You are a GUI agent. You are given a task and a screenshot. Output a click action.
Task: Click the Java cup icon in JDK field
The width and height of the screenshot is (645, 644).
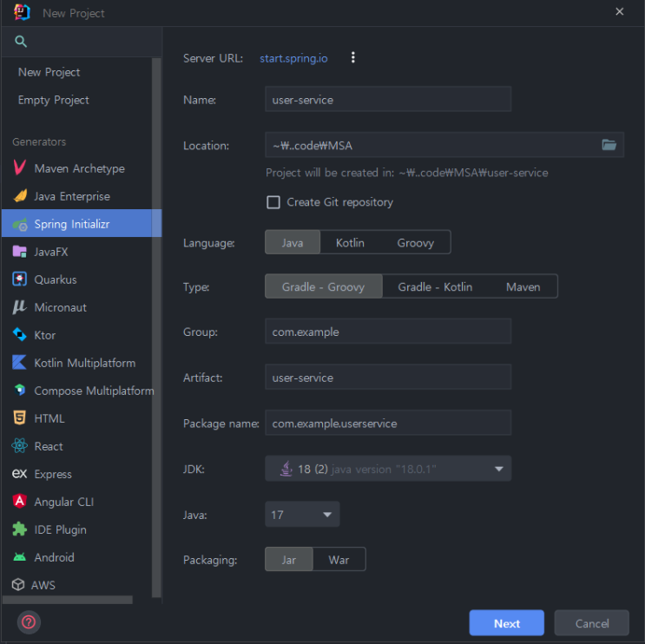(x=286, y=469)
